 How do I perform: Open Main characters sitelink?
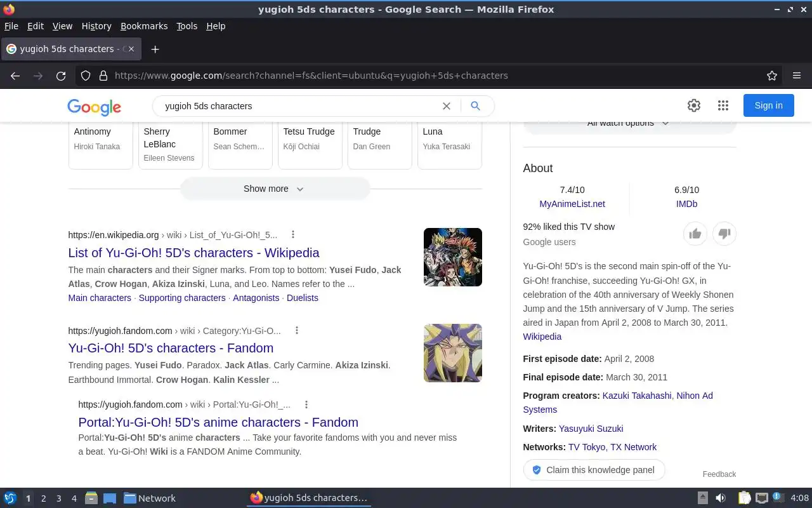[100, 298]
